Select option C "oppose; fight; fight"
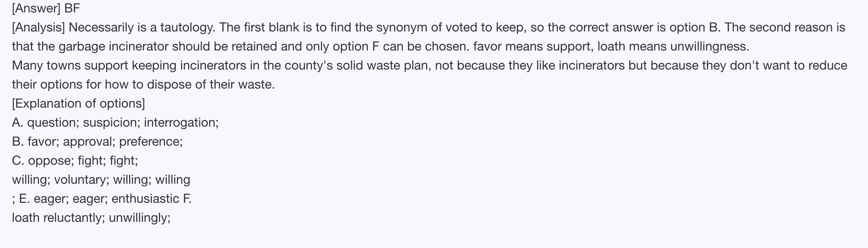The height and width of the screenshot is (248, 868). [x=75, y=160]
